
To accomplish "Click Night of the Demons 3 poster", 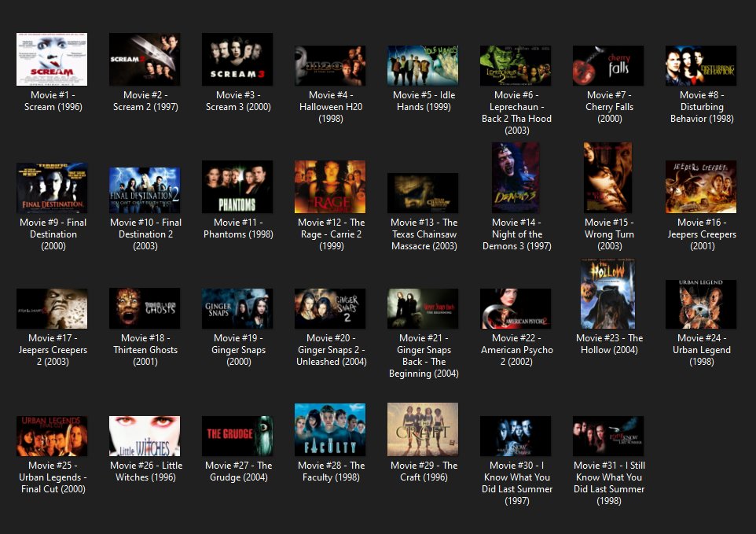I will [516, 178].
